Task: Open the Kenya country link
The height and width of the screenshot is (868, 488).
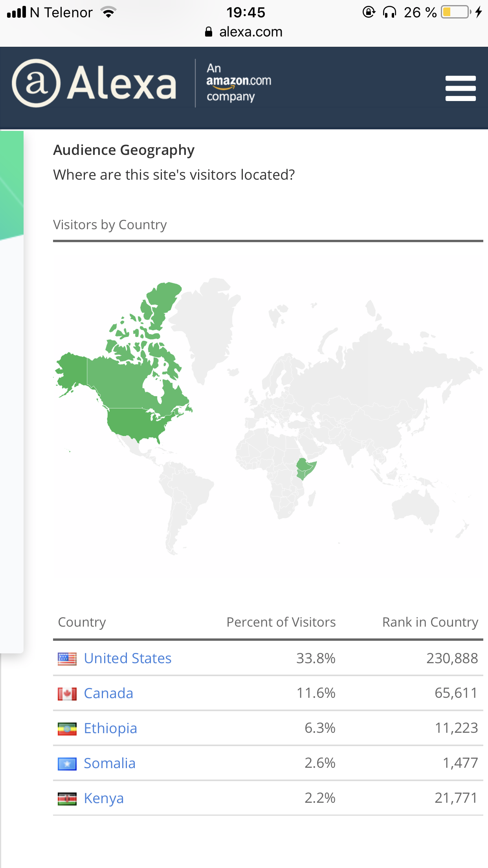Action: click(x=104, y=798)
